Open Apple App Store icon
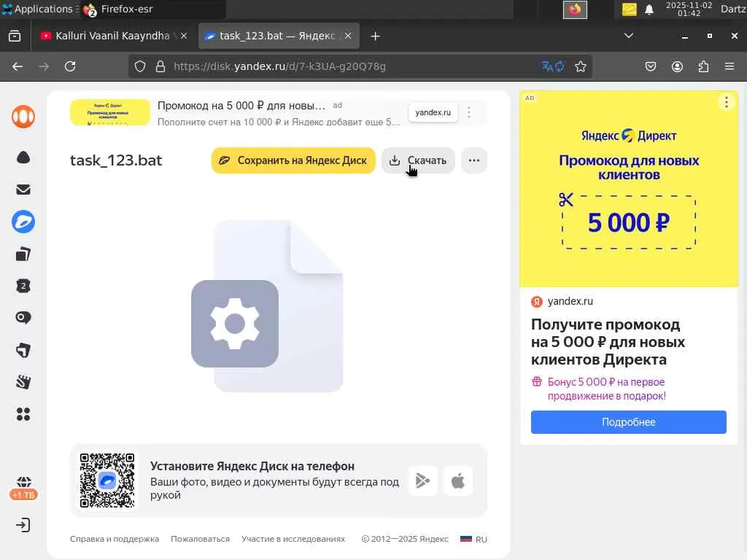 (x=458, y=481)
